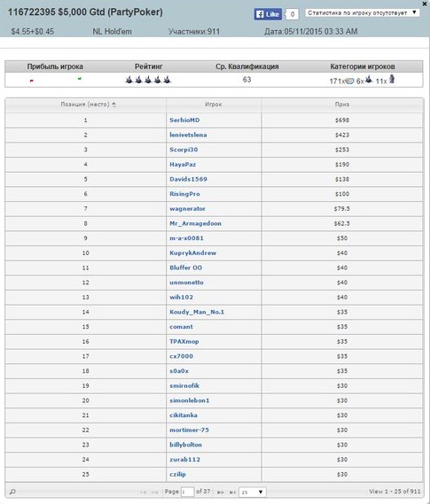Click the red flag profit icon
The image size is (430, 504).
click(x=32, y=81)
